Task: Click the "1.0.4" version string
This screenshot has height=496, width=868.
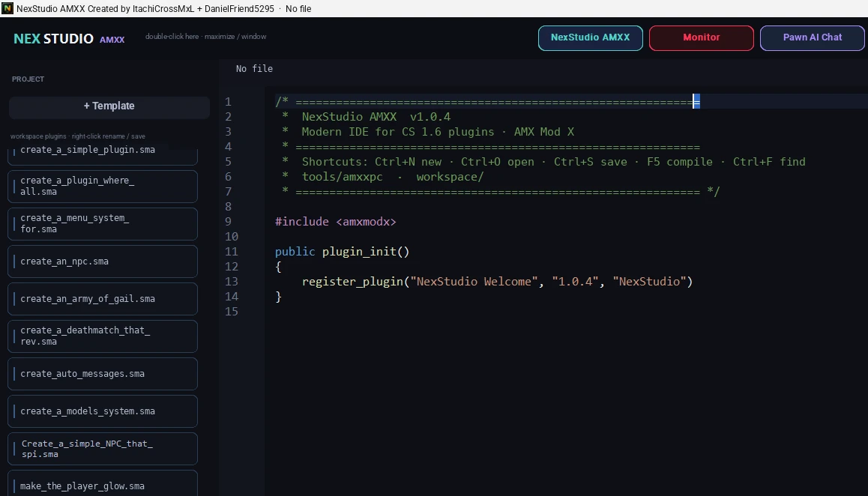Action: [575, 281]
